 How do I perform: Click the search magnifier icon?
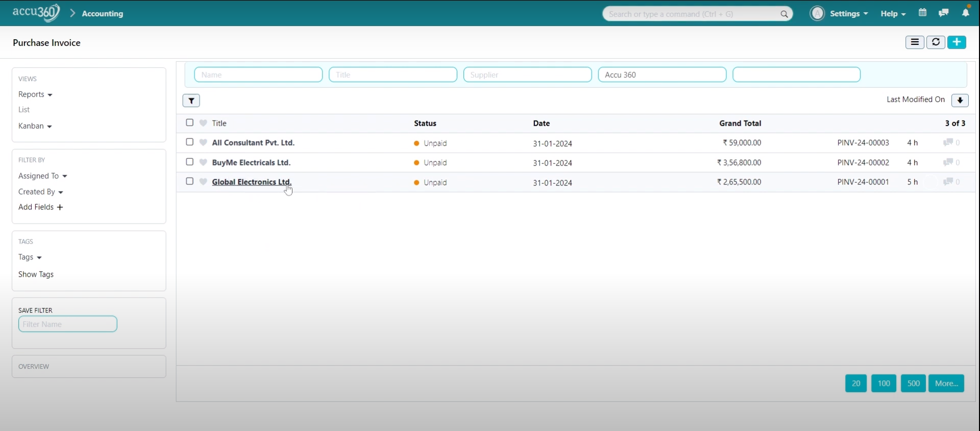(x=784, y=14)
